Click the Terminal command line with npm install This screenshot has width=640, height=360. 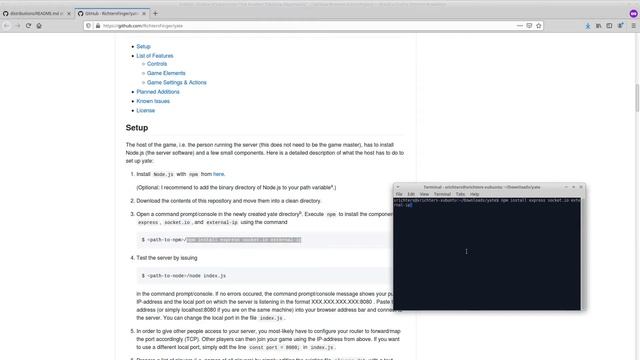coord(487,203)
